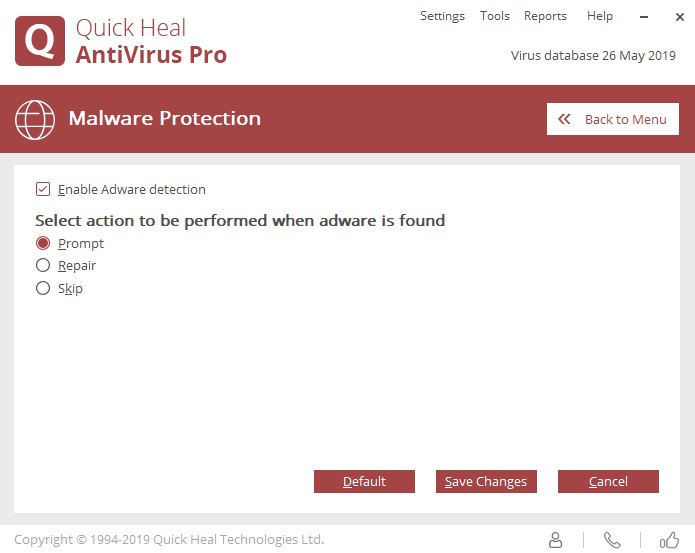Click the double chevron back arrow icon
695x553 pixels.
click(565, 119)
